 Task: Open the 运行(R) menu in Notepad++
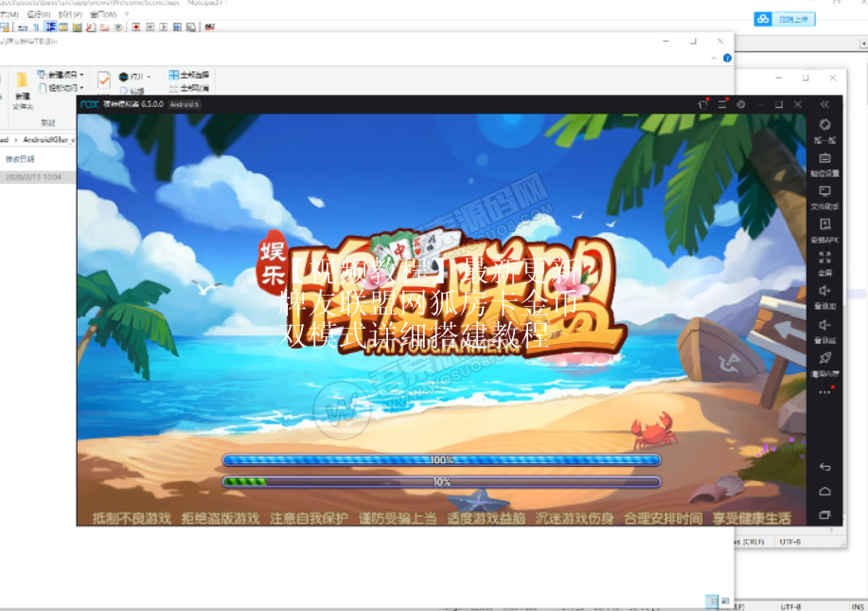pyautogui.click(x=40, y=15)
